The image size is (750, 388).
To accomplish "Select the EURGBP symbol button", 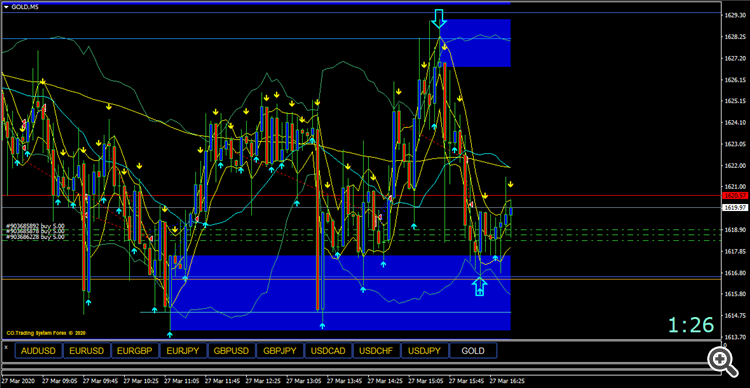I will (135, 351).
